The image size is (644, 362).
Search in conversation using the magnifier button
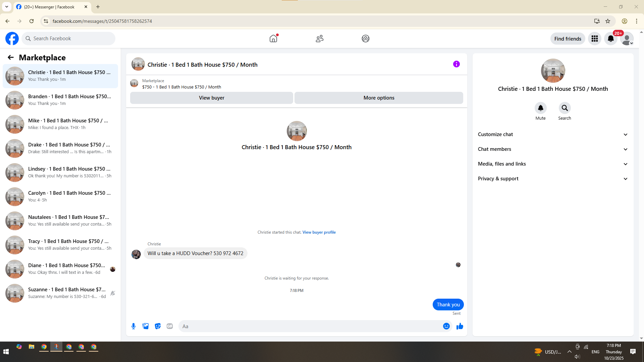(565, 108)
